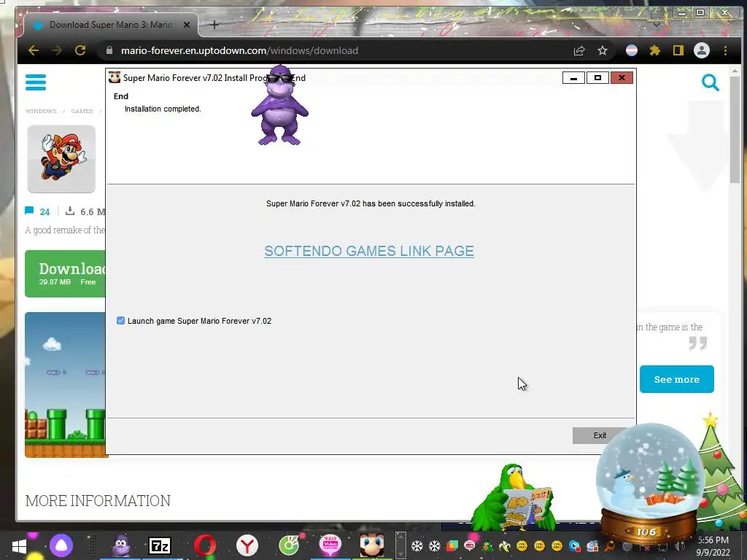
Task: Go back in the browser
Action: coord(34,50)
